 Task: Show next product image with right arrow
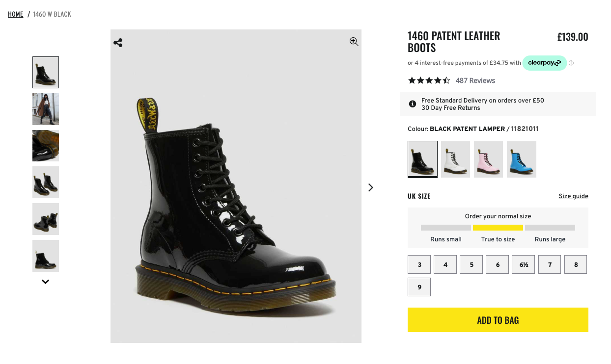pos(371,187)
